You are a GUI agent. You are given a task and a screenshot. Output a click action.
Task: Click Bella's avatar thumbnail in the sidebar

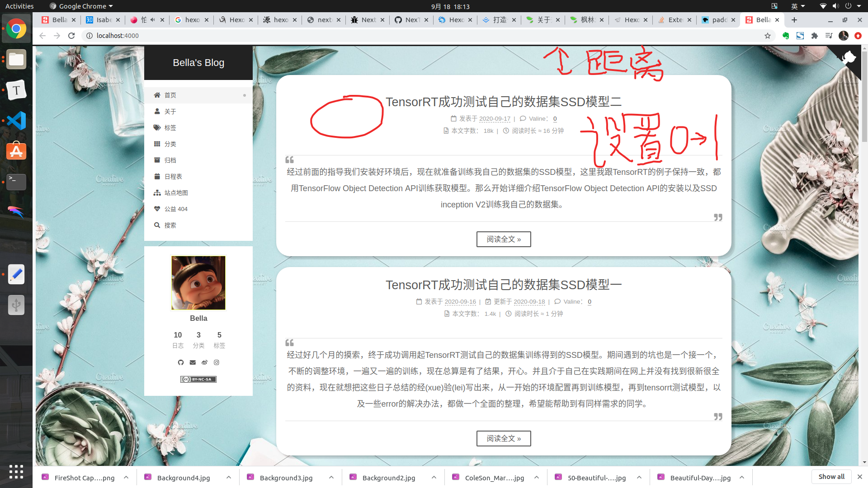click(x=198, y=282)
